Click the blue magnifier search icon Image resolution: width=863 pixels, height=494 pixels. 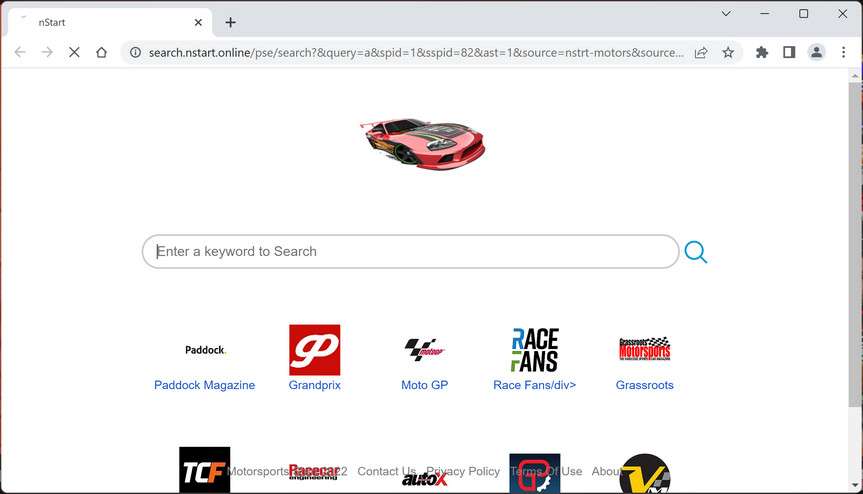click(696, 252)
